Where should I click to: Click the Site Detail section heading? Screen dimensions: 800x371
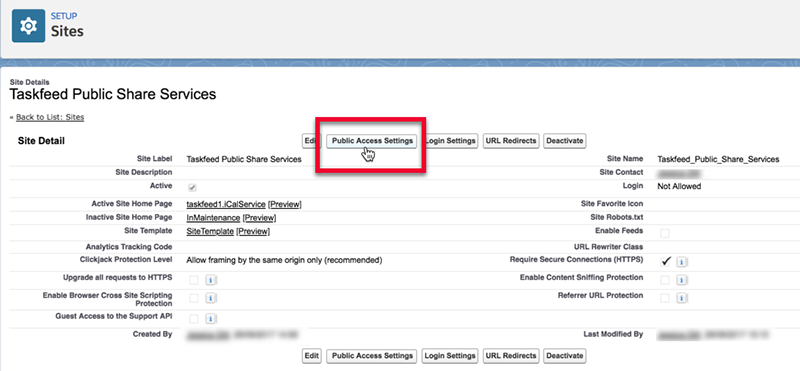coord(41,141)
